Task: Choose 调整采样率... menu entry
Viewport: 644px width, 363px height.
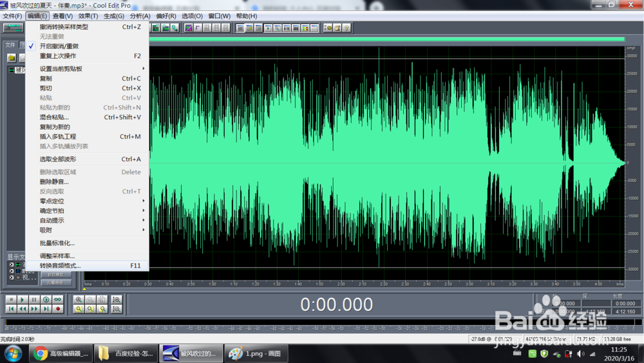Action: 87,256
